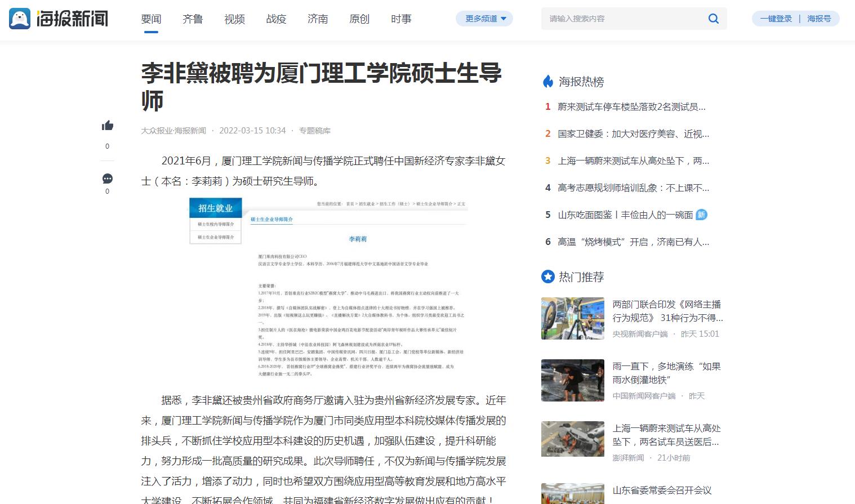Open the 时事 channel
This screenshot has height=504, width=855.
coord(401,19)
